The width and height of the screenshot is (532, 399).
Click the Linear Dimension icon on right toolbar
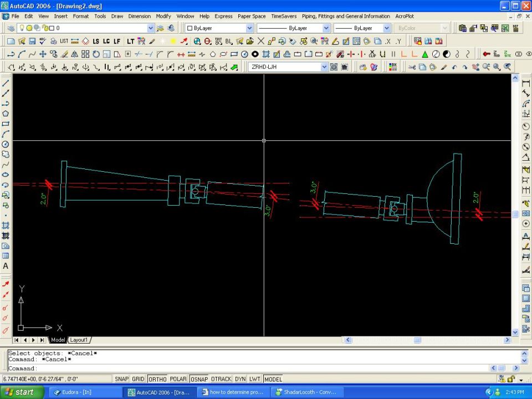526,83
